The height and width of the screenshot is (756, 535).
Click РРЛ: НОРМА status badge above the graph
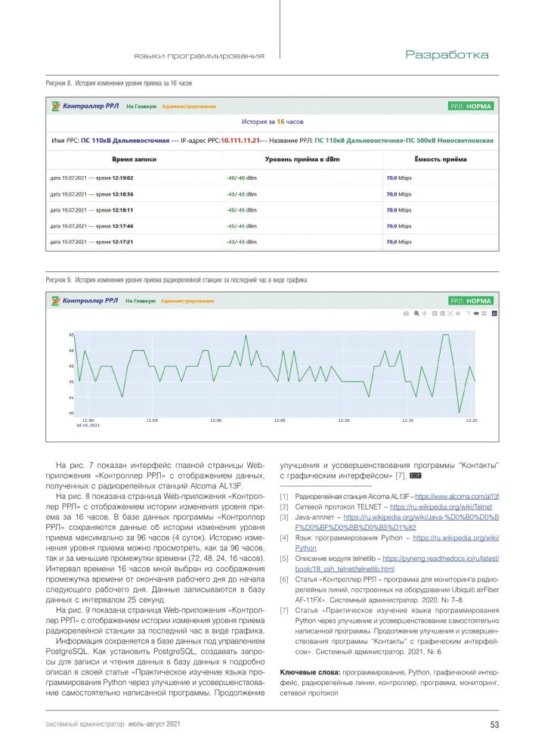(471, 301)
